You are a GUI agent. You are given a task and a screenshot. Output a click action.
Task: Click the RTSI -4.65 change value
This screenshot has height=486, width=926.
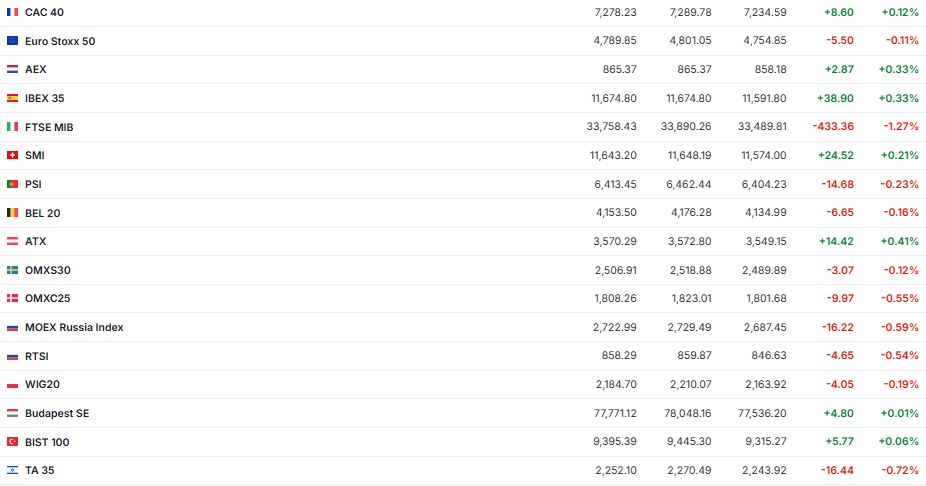tap(840, 356)
